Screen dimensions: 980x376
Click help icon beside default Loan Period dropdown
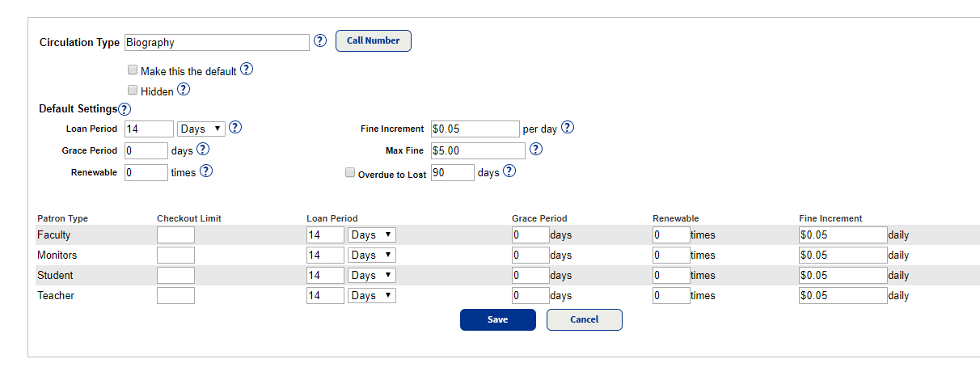click(235, 128)
